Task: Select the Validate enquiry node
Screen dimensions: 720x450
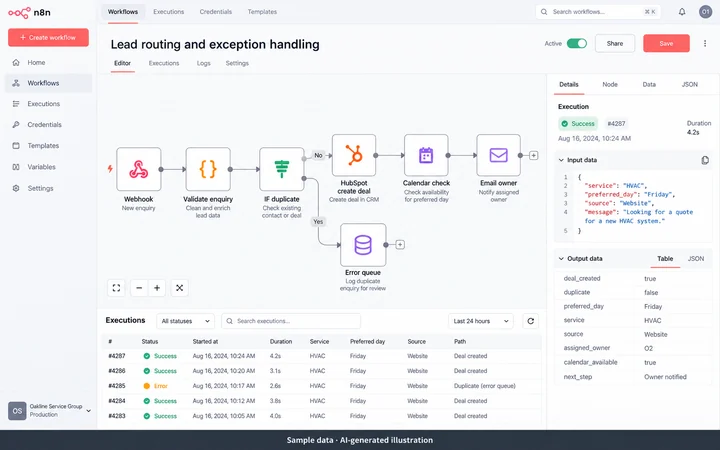Action: coord(208,169)
